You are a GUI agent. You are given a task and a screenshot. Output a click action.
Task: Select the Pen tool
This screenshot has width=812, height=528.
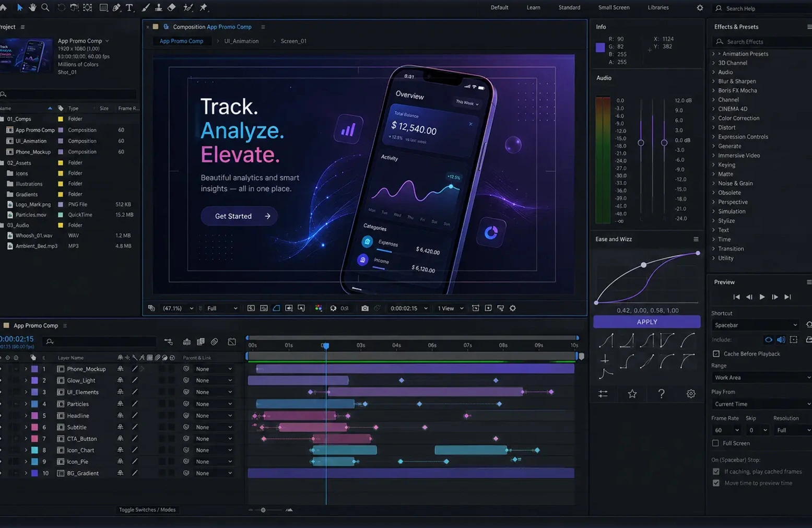[x=116, y=7]
